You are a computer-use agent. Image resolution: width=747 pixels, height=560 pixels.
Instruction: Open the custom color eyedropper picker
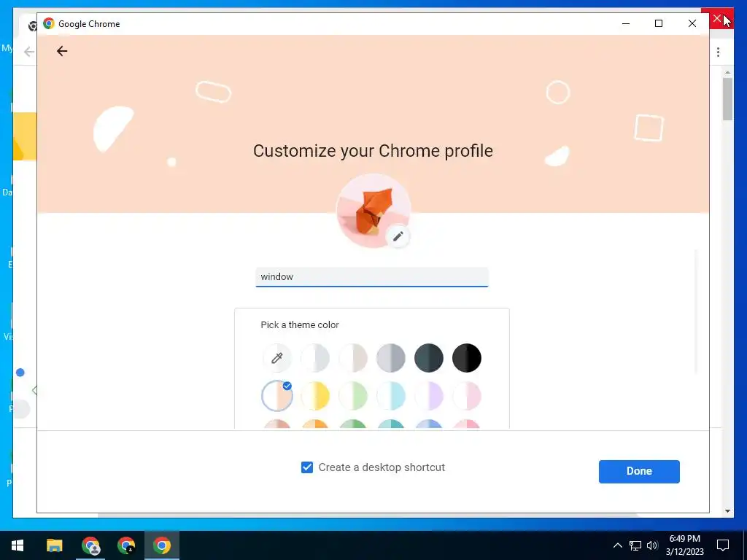click(x=276, y=357)
